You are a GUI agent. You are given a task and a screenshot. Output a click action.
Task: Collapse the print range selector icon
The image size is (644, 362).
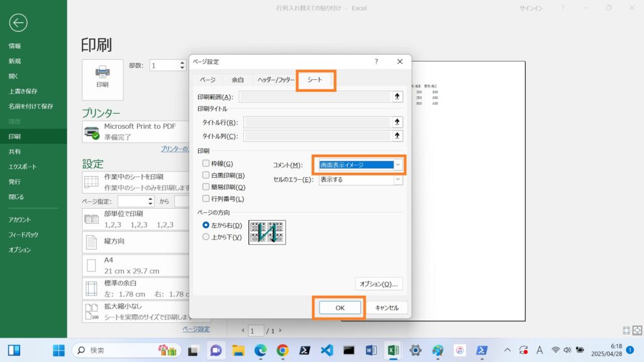coord(397,96)
